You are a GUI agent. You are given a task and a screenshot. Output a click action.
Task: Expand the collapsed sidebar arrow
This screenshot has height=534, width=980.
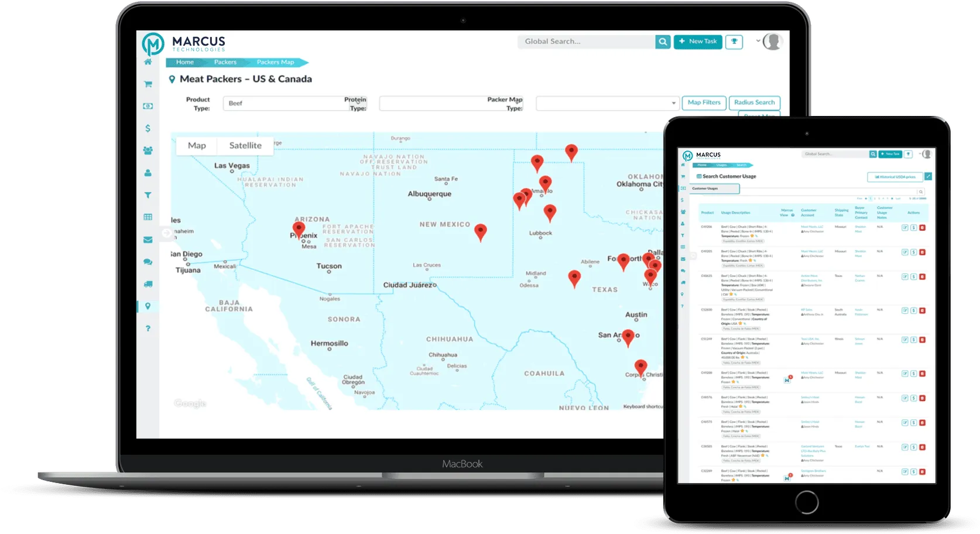tap(166, 233)
